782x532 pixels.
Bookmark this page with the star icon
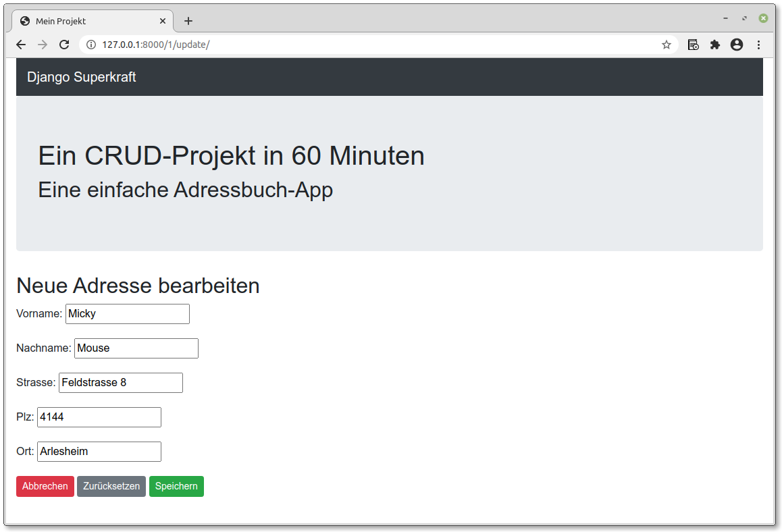[667, 45]
